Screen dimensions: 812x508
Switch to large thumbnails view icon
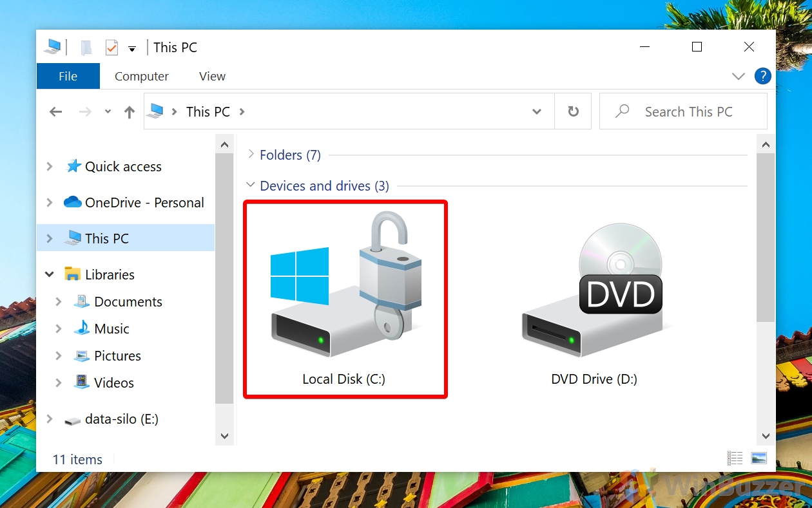(x=759, y=458)
